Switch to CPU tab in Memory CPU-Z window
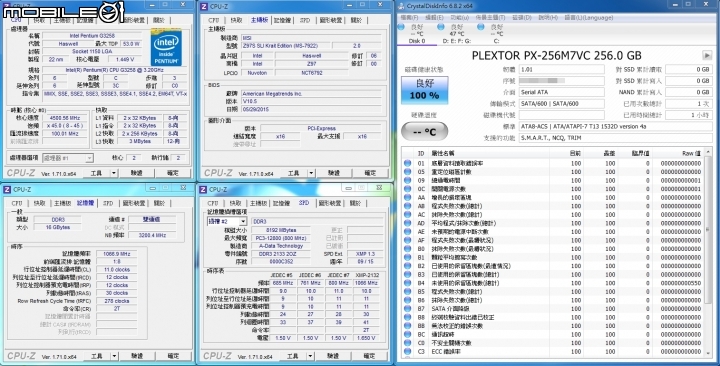720x366 pixels. pyautogui.click(x=17, y=203)
